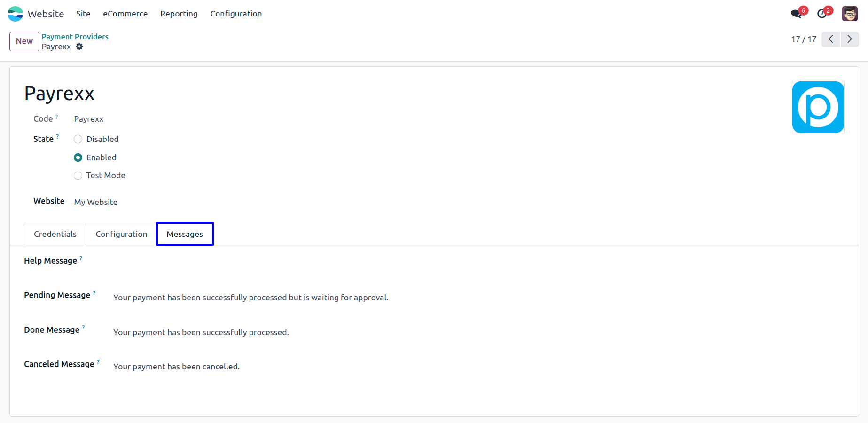Select the Disabled state option

(78, 139)
